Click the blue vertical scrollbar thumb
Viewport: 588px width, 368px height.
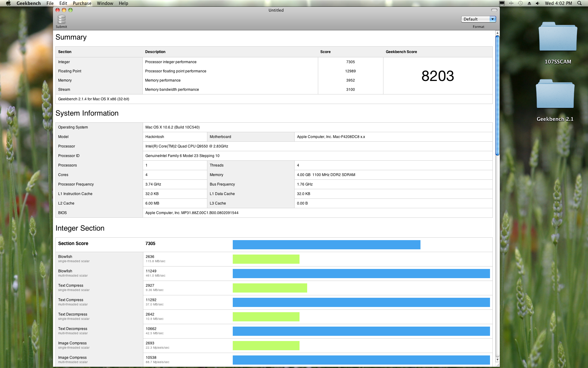pos(497,95)
